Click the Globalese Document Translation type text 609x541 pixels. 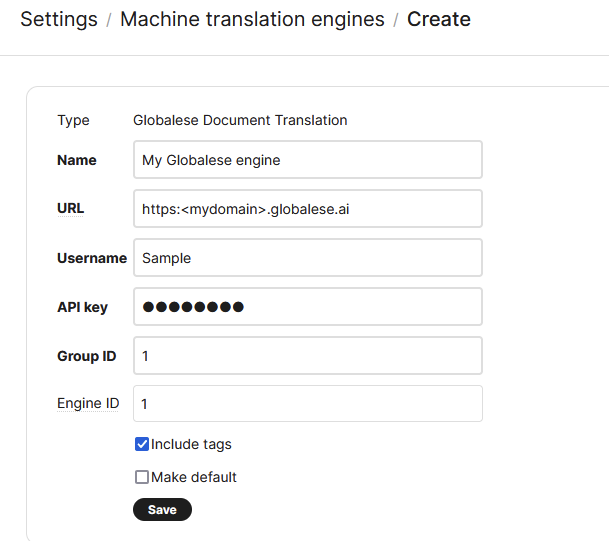click(x=240, y=120)
